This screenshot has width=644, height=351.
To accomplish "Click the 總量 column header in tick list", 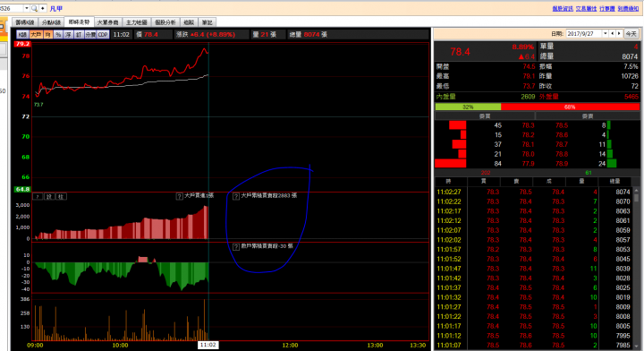I will (614, 181).
